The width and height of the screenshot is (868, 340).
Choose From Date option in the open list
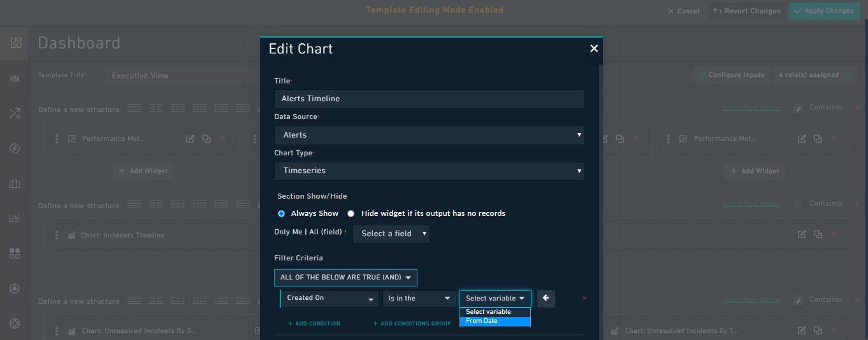(495, 321)
